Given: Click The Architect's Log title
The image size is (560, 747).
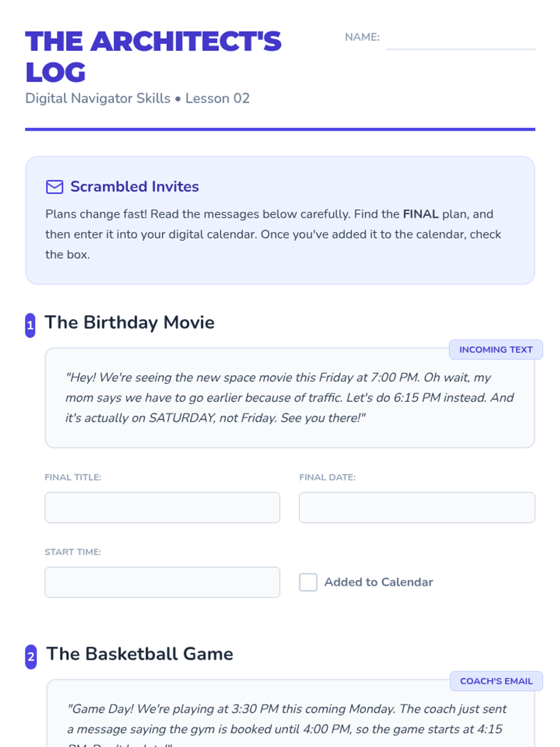Looking at the screenshot, I should pyautogui.click(x=154, y=56).
